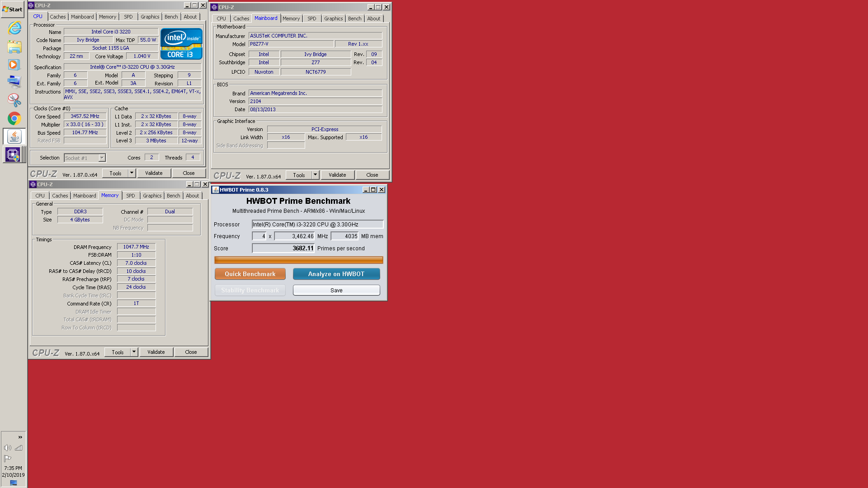The image size is (868, 488).
Task: Open the On-Screen Keyboard taskbar icon
Action: pos(14,82)
